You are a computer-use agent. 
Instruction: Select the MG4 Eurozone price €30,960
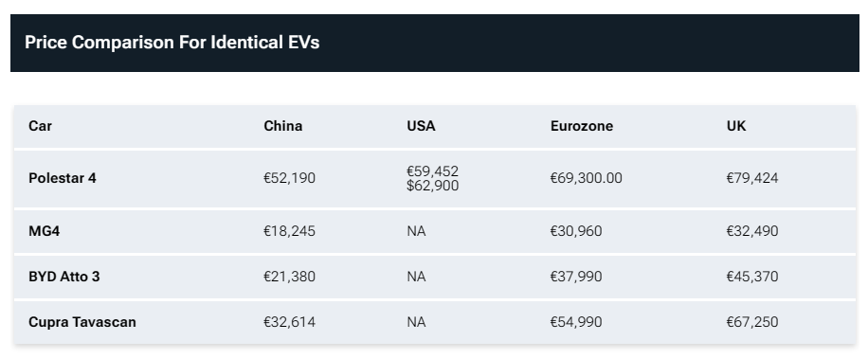tap(576, 231)
